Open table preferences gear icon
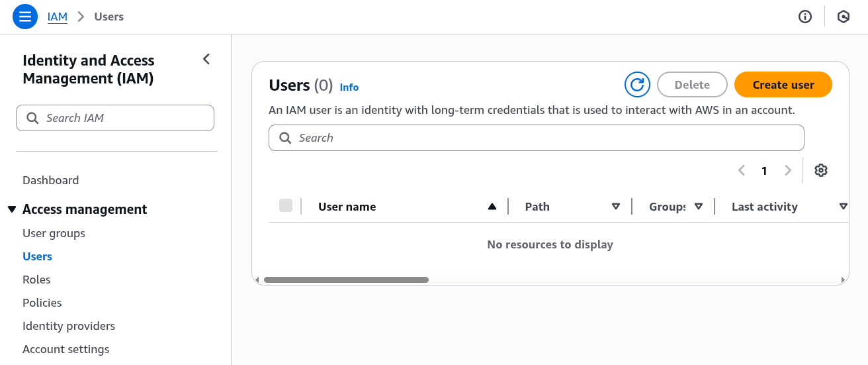Viewport: 868px width, 365px height. [821, 170]
